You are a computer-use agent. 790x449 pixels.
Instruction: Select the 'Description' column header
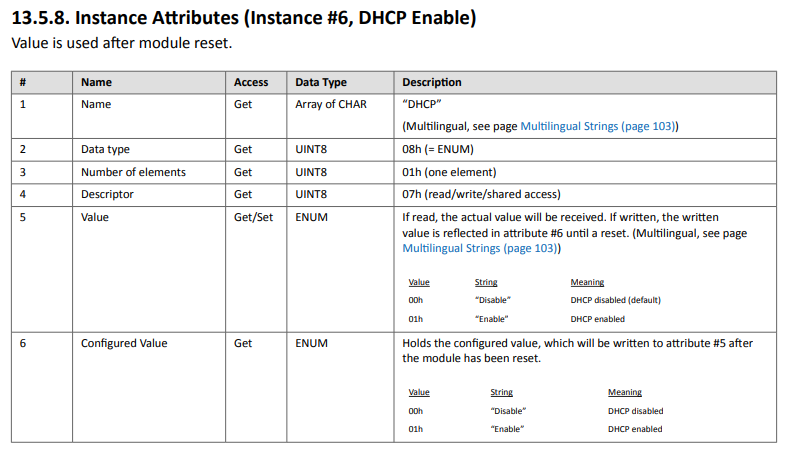pyautogui.click(x=432, y=82)
